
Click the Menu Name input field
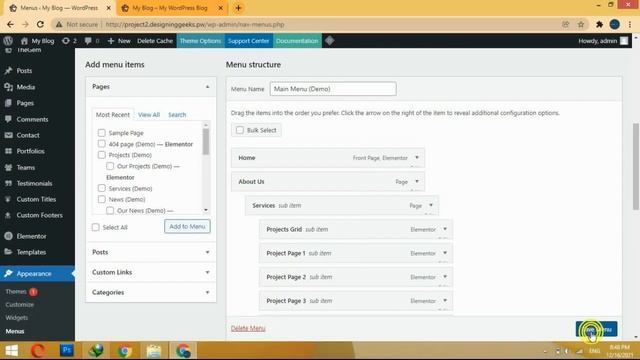point(333,89)
